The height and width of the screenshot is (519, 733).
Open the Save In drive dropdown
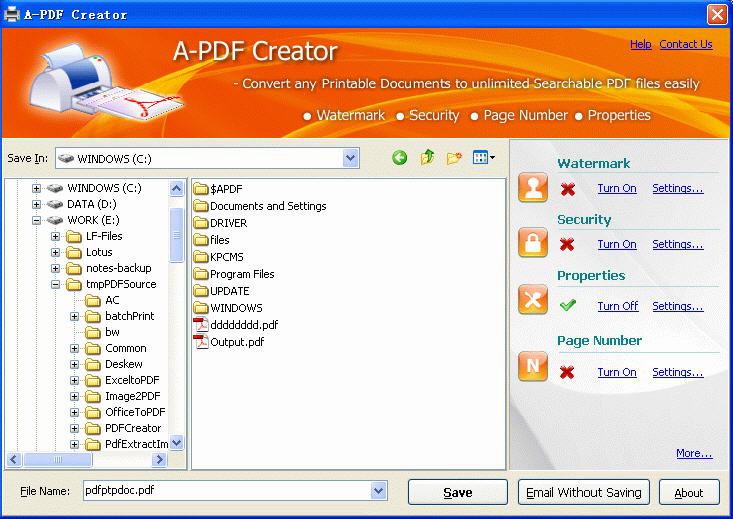click(351, 158)
